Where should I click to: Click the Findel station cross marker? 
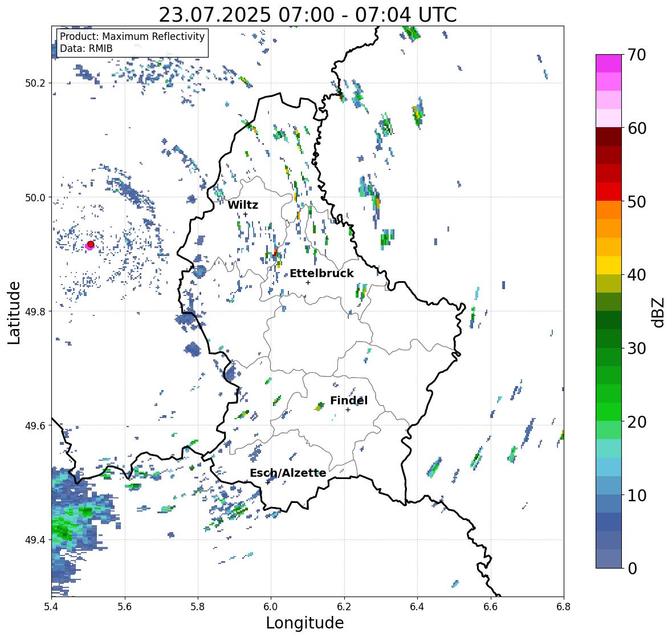coord(348,410)
